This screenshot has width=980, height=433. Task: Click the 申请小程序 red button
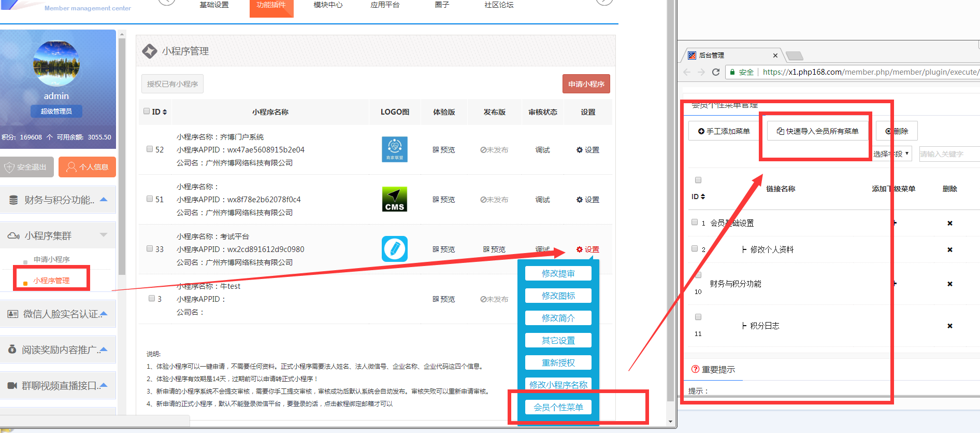point(586,84)
